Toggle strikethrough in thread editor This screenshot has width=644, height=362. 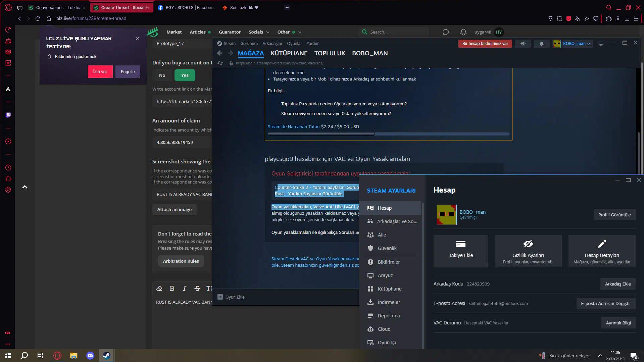click(x=197, y=289)
